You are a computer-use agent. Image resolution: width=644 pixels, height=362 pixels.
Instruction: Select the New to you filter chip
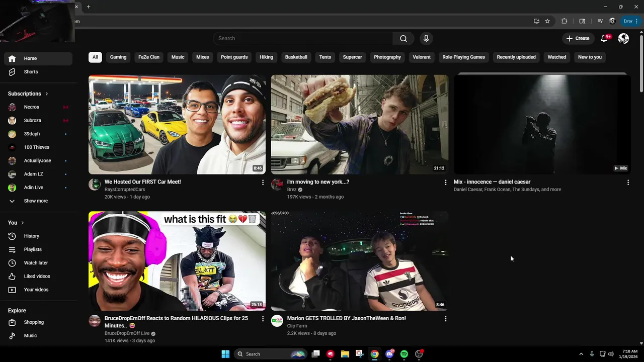pos(590,57)
